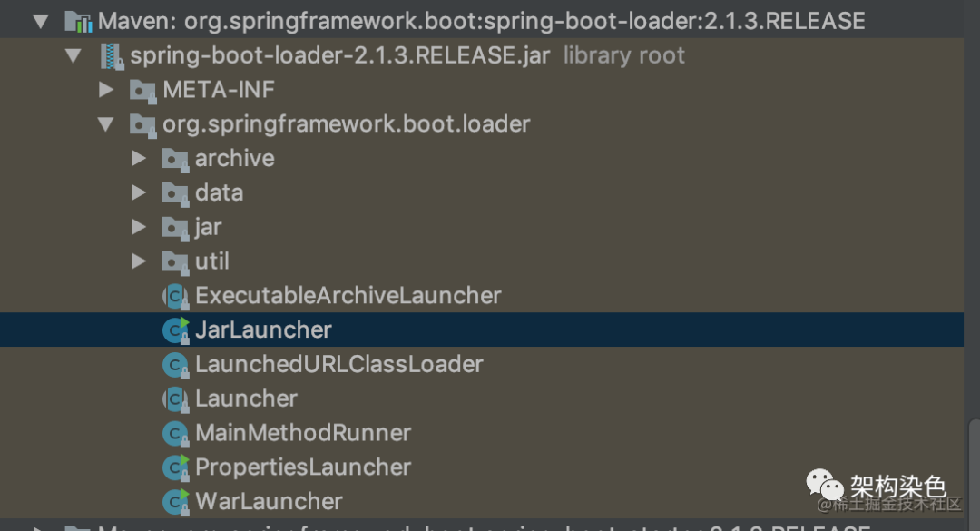Click the class icon beside WarLauncher

[x=174, y=501]
